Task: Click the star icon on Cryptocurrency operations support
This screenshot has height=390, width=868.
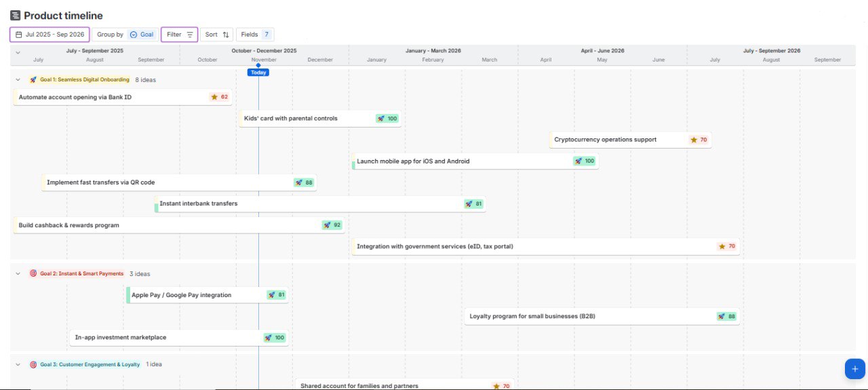Action: coord(694,140)
